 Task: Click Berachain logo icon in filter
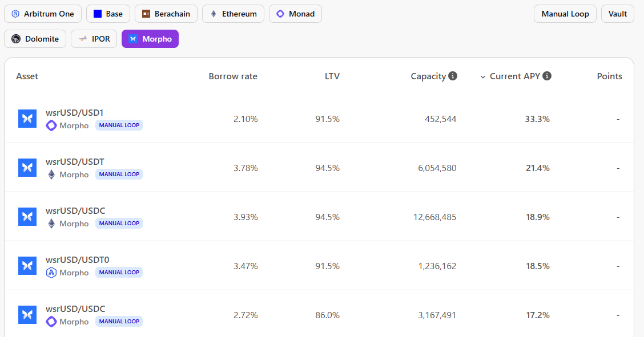coord(146,14)
